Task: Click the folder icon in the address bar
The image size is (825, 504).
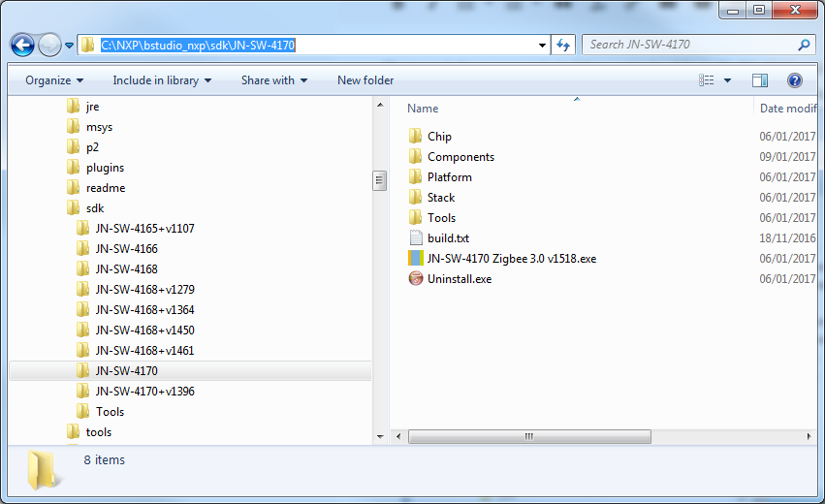Action: coord(88,45)
